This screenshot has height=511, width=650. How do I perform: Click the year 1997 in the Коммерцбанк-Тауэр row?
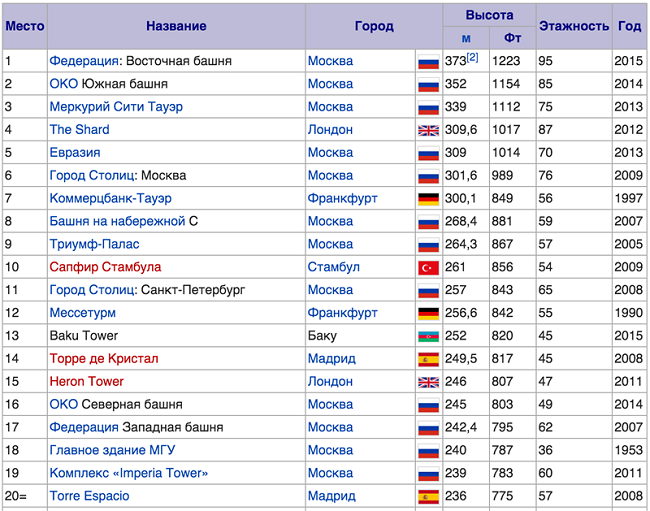click(628, 198)
